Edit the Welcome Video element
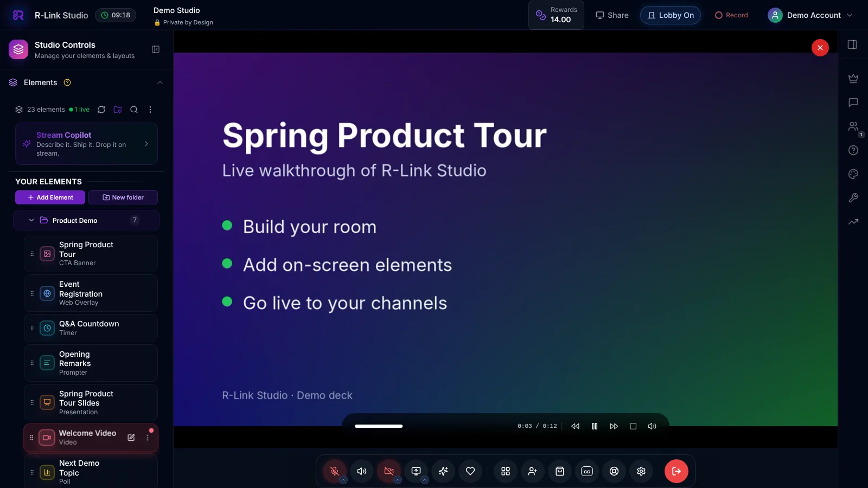The image size is (868, 488). pyautogui.click(x=131, y=438)
